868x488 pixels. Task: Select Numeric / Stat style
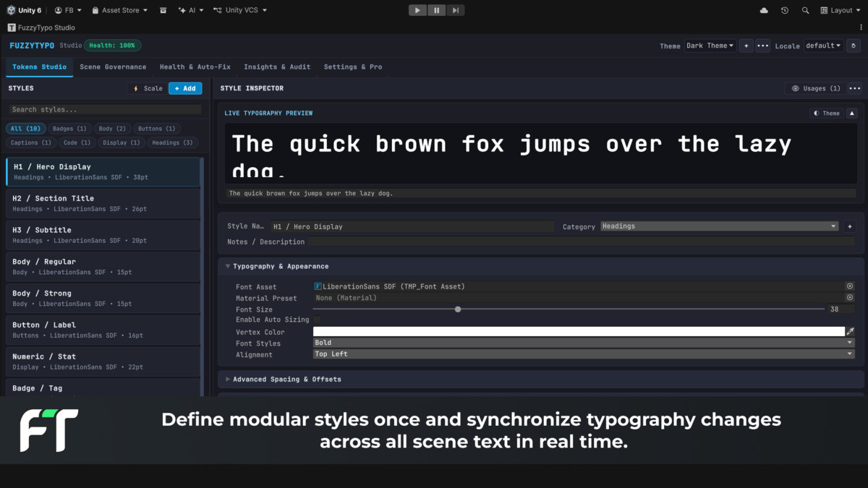(x=103, y=361)
